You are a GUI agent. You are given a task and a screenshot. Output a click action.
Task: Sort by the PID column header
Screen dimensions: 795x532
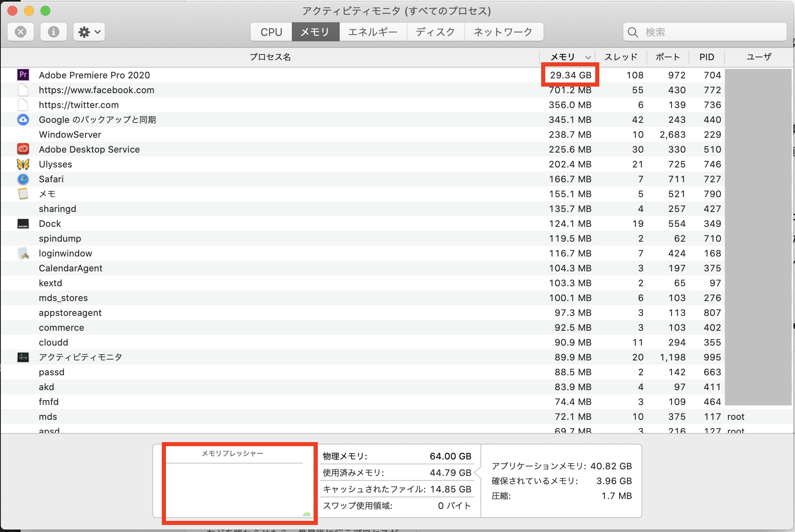click(x=706, y=57)
